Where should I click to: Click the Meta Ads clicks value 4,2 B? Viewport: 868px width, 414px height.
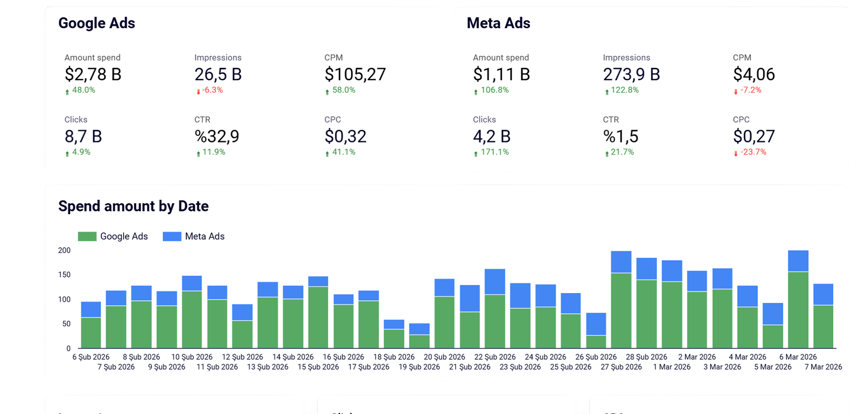[492, 137]
